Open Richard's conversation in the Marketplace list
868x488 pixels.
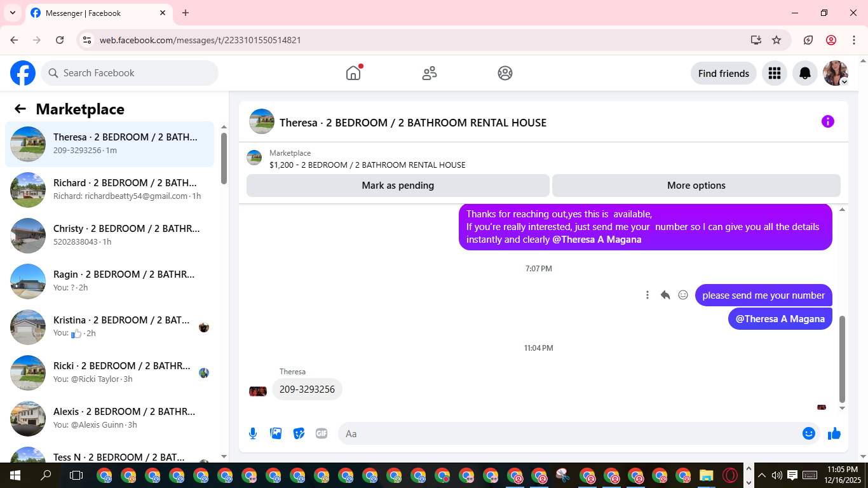click(110, 190)
